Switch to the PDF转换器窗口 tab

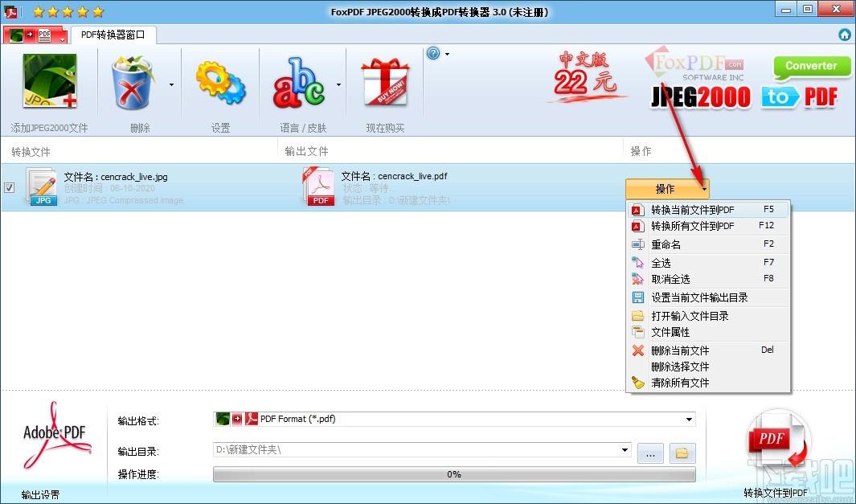[x=113, y=35]
